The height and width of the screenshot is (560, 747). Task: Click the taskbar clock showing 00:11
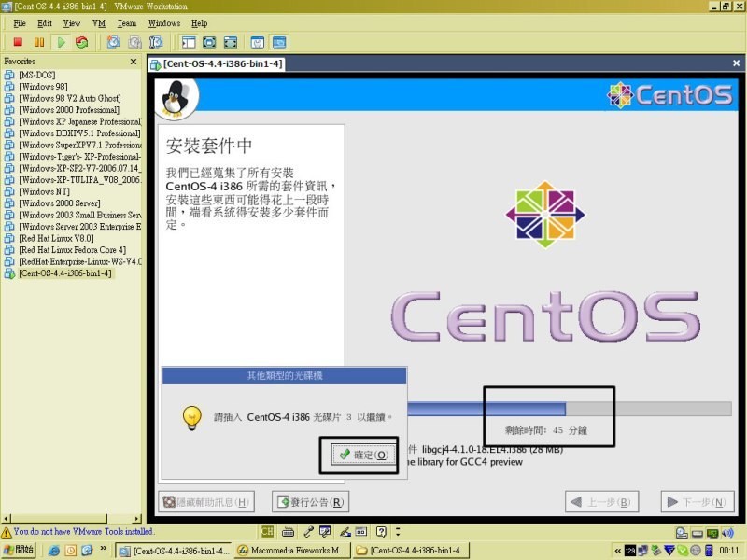(x=729, y=551)
